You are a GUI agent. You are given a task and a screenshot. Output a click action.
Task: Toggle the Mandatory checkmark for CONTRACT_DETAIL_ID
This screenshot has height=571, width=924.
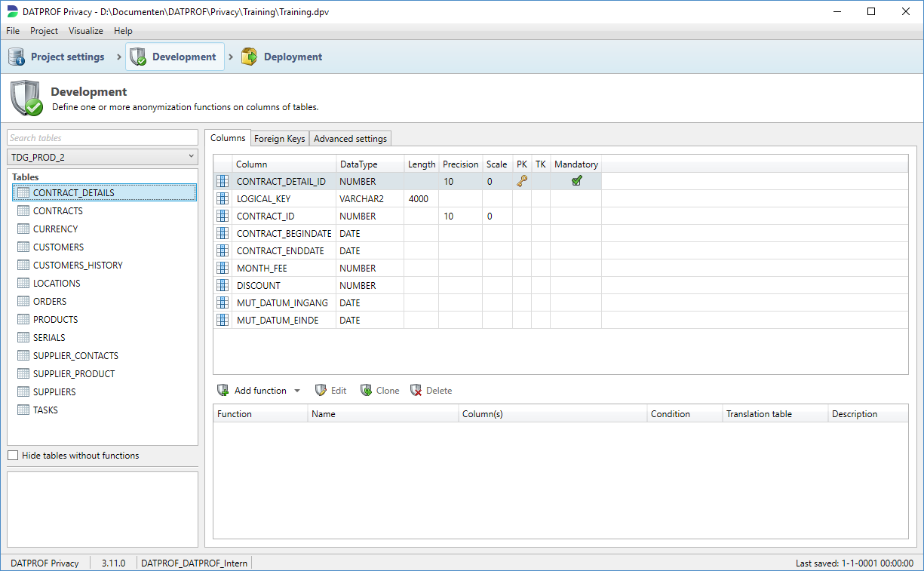click(576, 181)
